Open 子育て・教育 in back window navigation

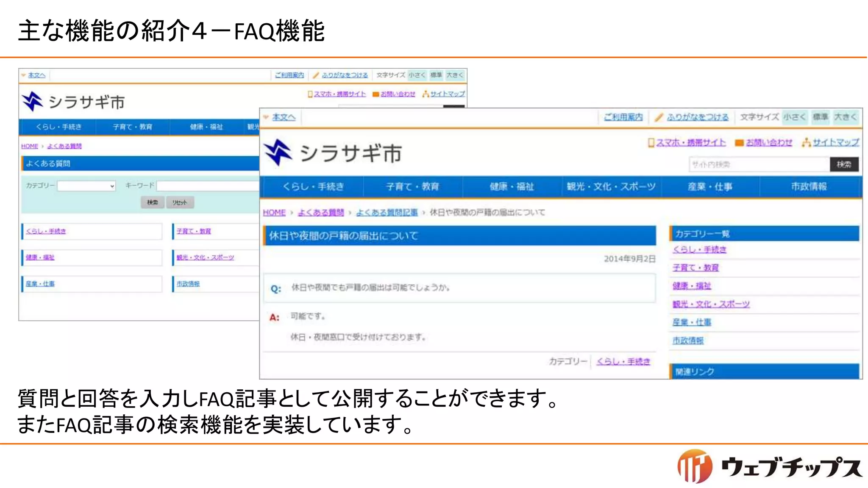click(132, 127)
